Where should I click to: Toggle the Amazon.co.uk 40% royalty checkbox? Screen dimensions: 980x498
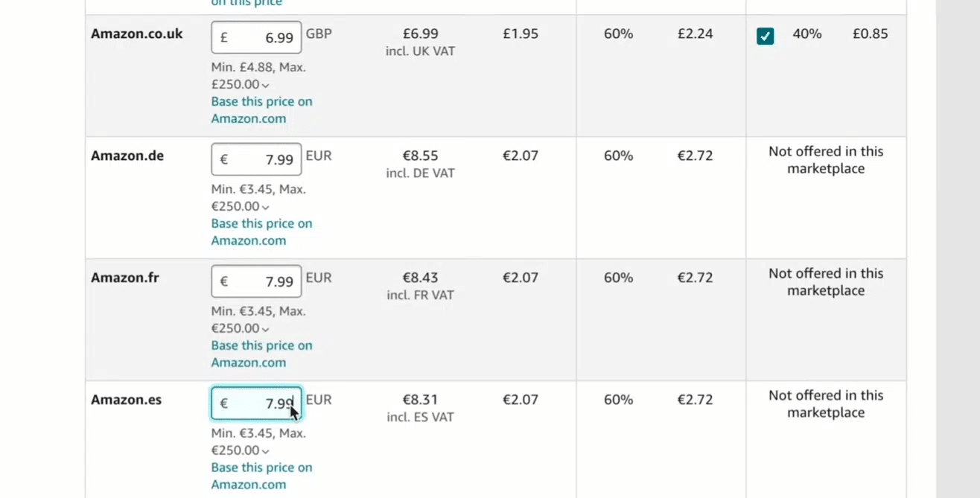(x=765, y=36)
